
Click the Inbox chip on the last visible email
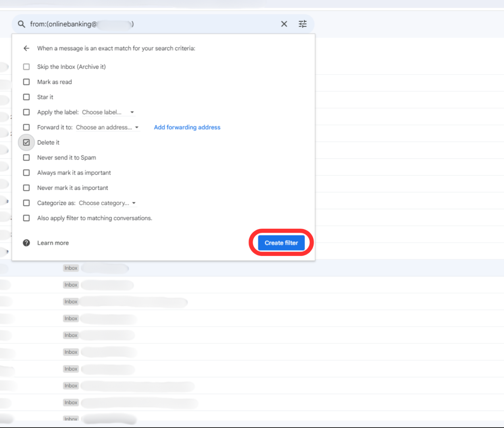pos(71,419)
